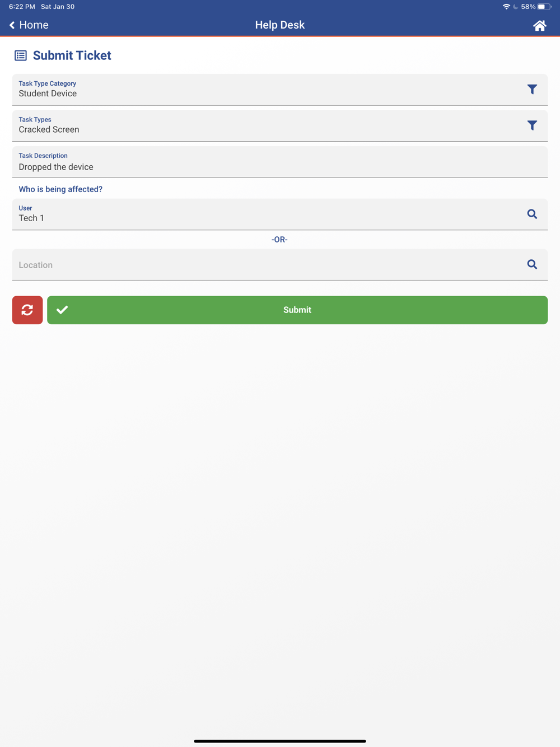Expand Task Types Cracked Screen field

pyautogui.click(x=280, y=125)
